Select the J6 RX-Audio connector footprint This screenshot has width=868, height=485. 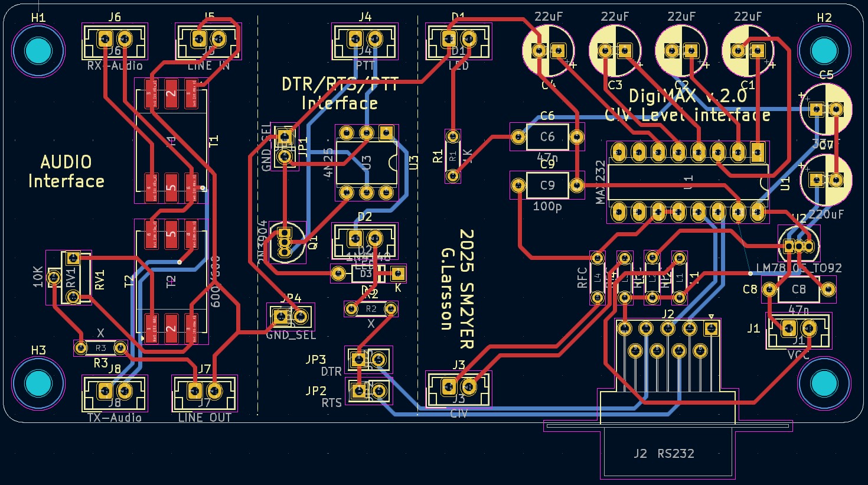point(115,41)
